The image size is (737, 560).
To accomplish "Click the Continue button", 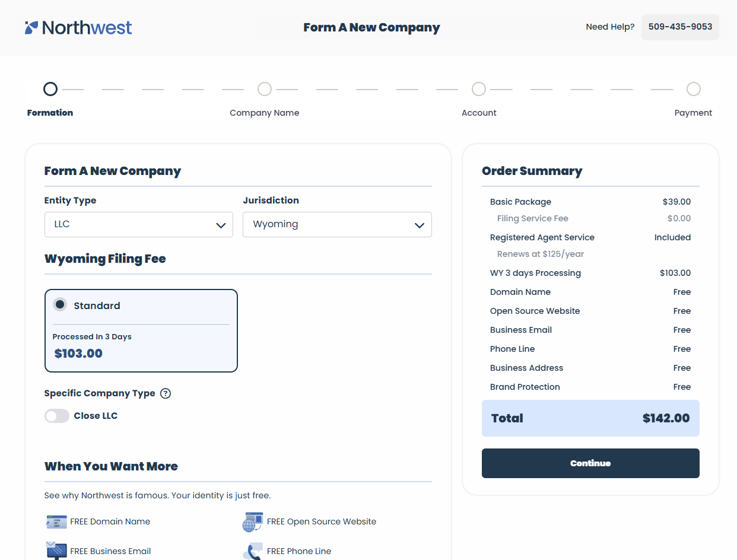I will (590, 463).
